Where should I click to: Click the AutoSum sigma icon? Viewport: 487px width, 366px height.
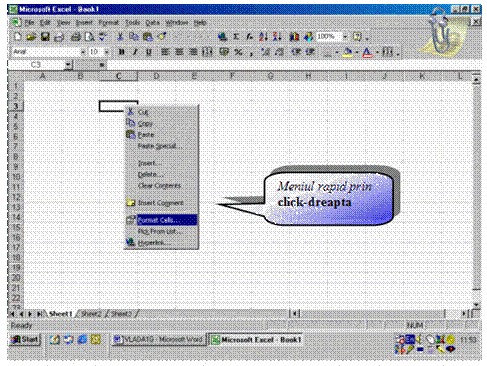click(x=236, y=37)
